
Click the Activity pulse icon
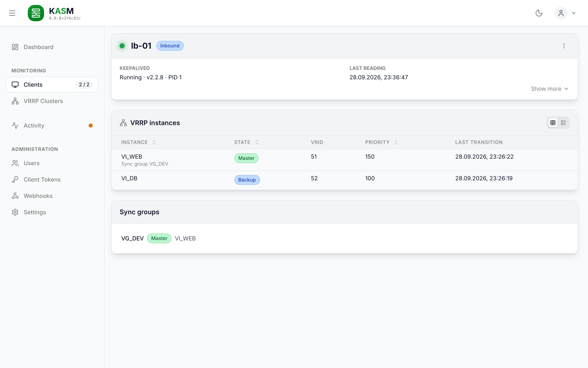[x=15, y=126]
